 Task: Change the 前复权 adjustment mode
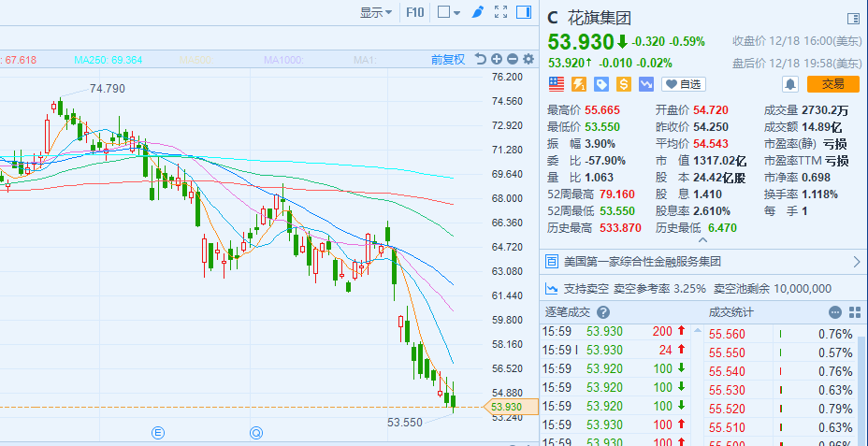tap(448, 59)
